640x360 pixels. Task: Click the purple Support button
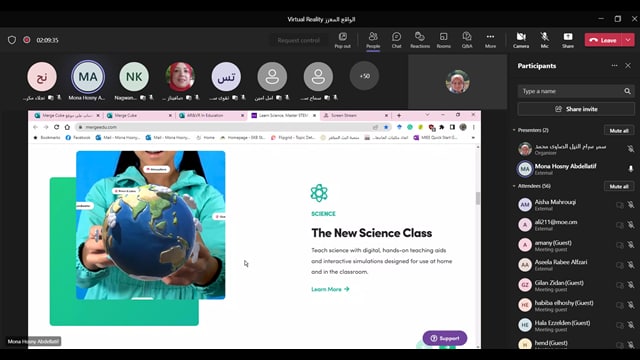[x=444, y=338]
